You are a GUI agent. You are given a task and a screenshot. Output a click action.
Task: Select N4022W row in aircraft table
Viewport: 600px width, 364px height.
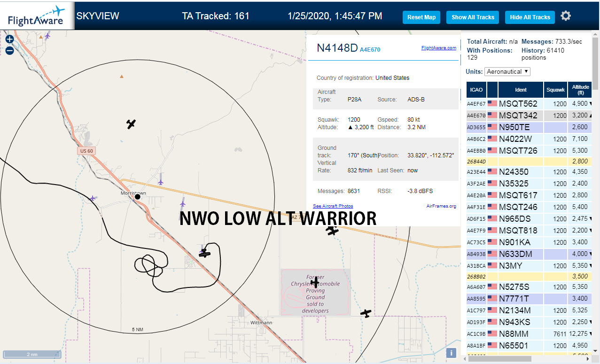tap(530, 139)
